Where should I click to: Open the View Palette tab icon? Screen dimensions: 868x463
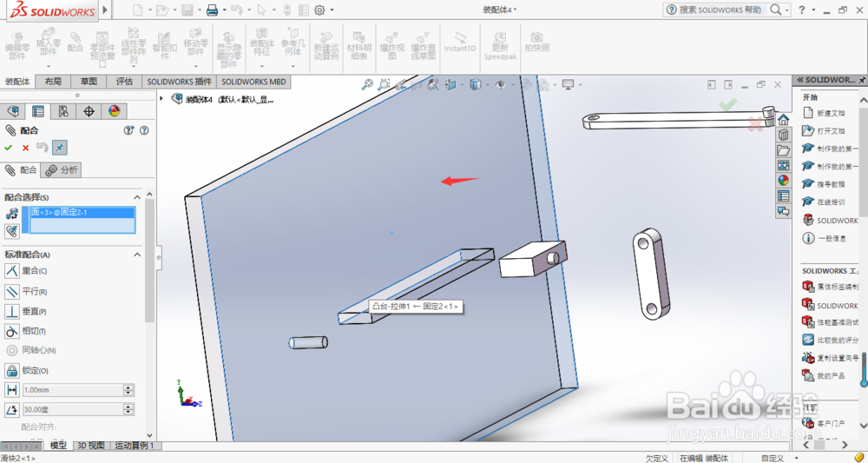click(783, 165)
